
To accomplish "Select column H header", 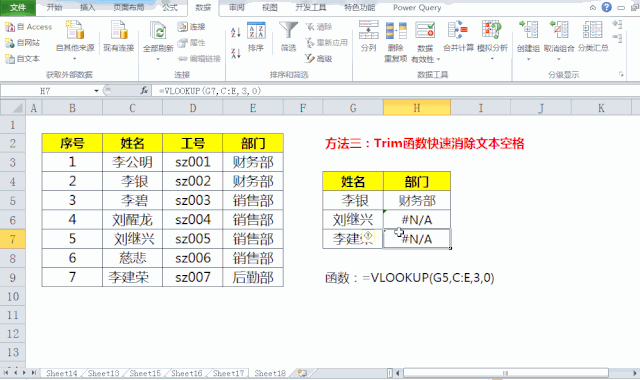I will coord(417,108).
